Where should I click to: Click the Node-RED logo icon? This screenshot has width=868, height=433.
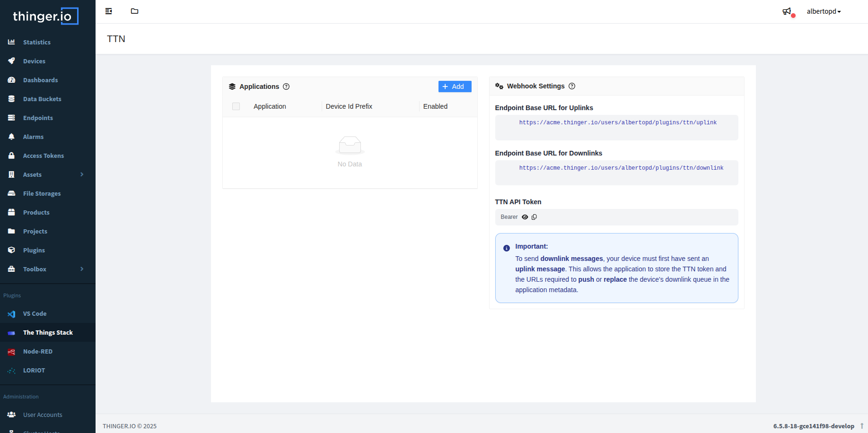pos(11,352)
